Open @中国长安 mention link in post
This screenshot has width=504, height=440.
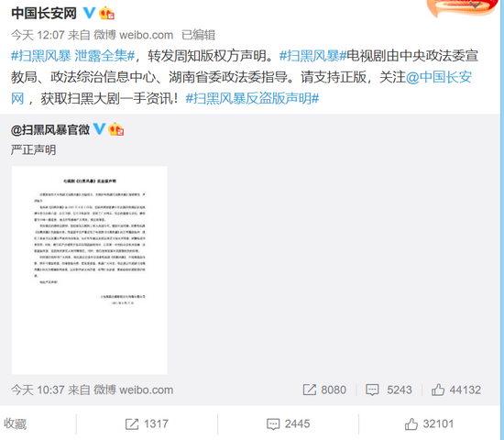pyautogui.click(x=439, y=77)
